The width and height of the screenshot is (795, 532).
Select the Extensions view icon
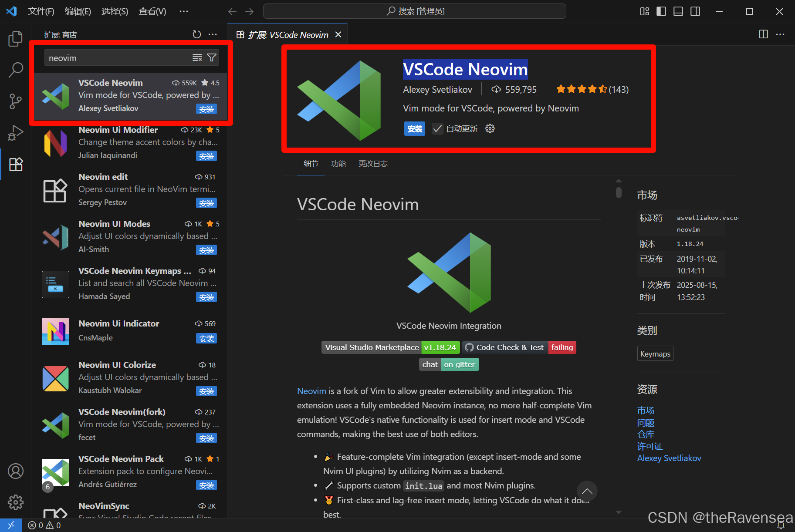point(16,164)
